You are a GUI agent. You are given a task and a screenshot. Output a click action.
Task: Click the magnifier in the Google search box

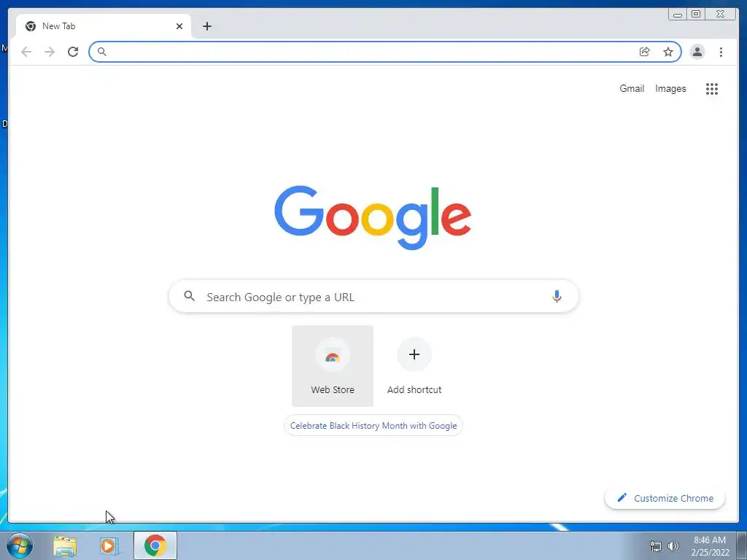pos(189,296)
